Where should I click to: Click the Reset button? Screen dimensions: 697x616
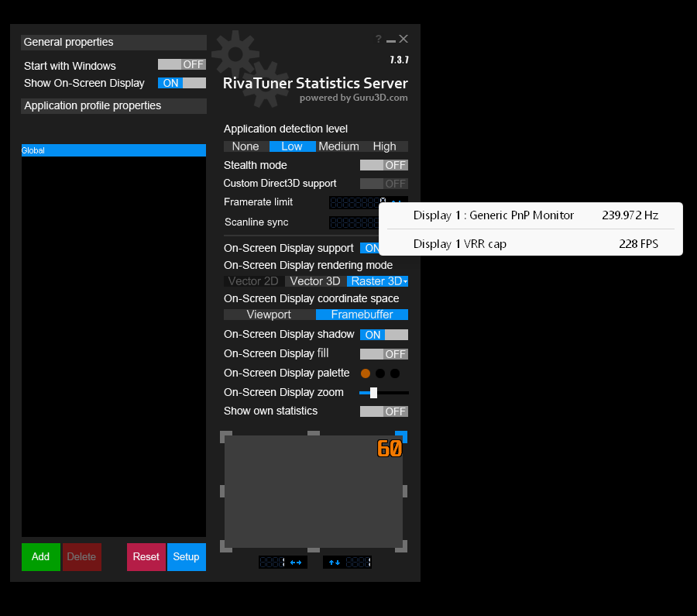146,557
